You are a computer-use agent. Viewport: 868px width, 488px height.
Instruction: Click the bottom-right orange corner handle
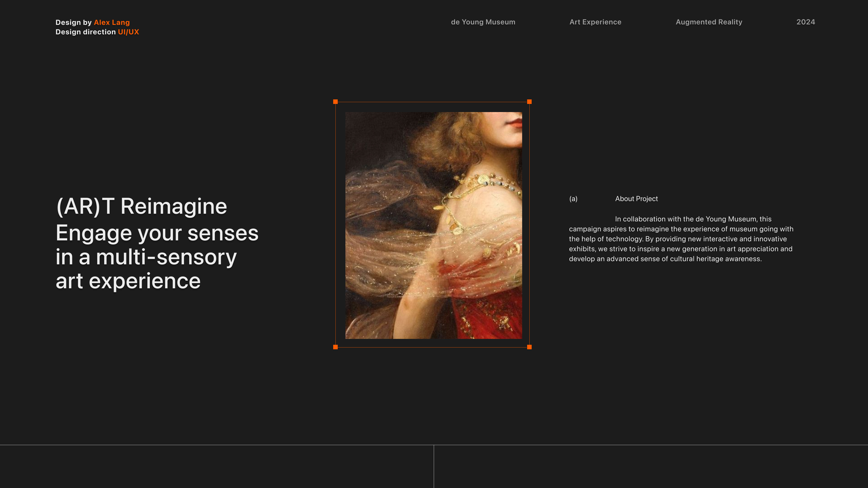tap(529, 347)
